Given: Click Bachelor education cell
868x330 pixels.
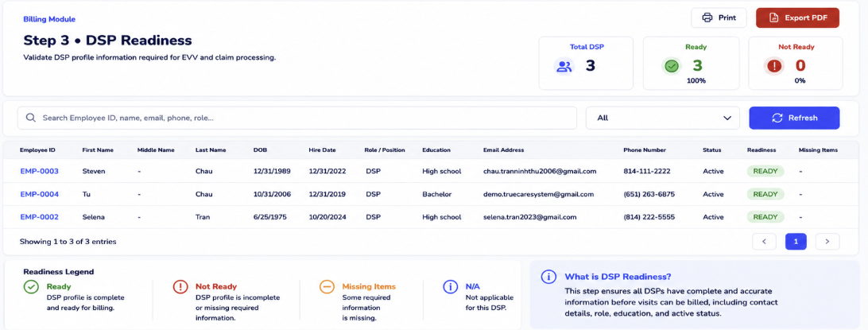Looking at the screenshot, I should [x=436, y=194].
